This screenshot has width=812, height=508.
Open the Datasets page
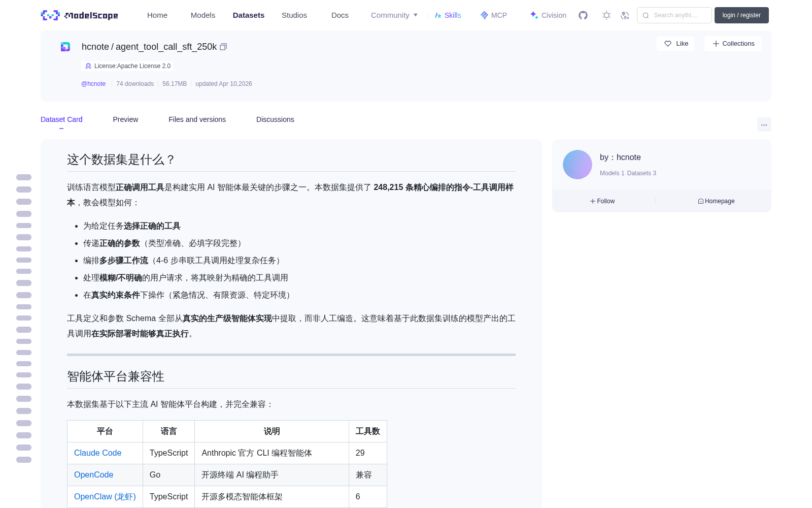249,15
